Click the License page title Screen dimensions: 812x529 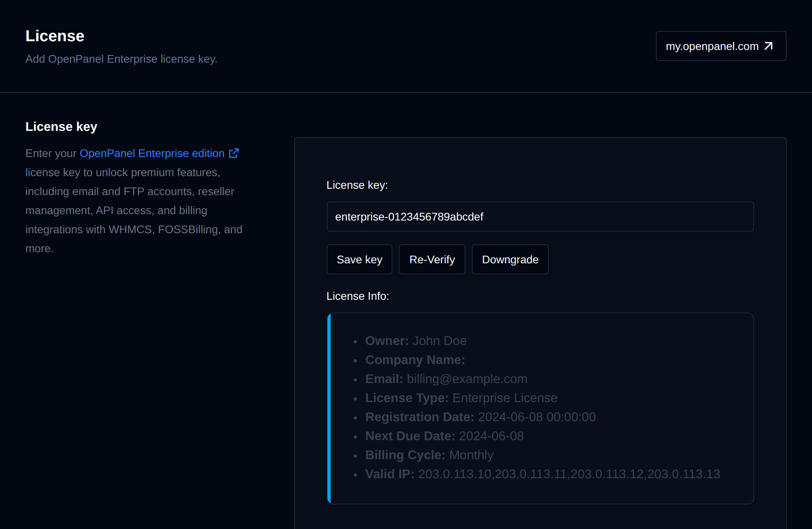coord(55,36)
